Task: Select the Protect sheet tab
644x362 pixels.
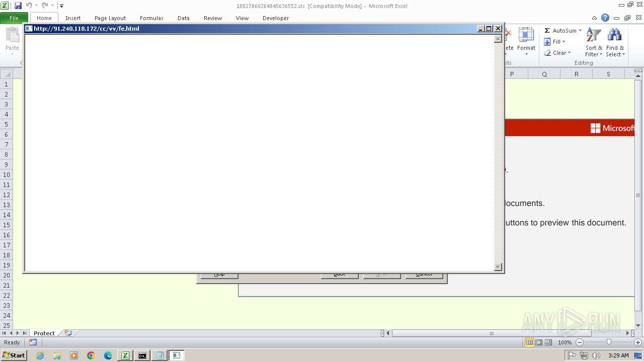Action: [x=44, y=333]
